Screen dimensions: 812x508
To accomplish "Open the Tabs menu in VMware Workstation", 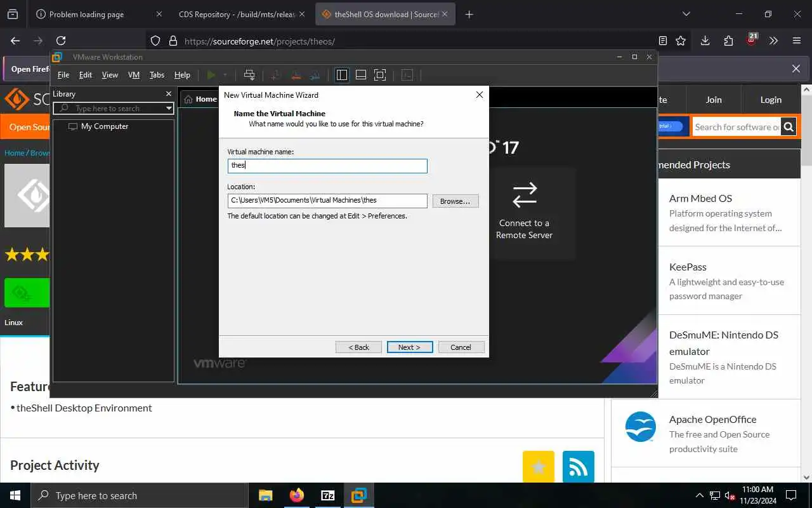I will point(157,75).
